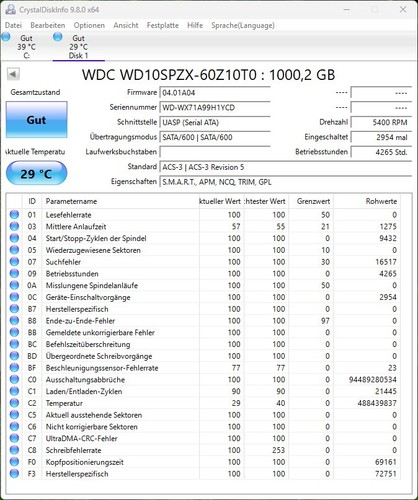418x500 pixels.
Task: Select threshold value 97 in Ende-zu-Ende-Fehler row
Action: coord(325,321)
